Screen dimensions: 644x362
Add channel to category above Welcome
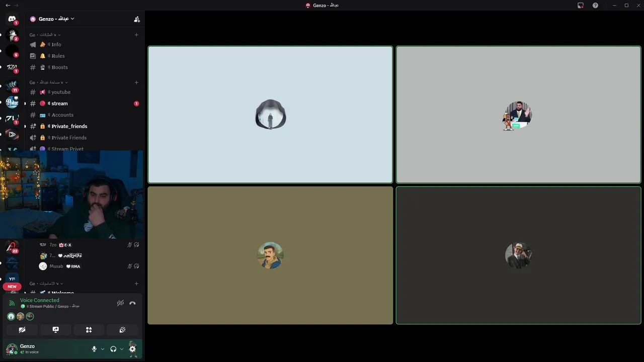click(x=136, y=284)
